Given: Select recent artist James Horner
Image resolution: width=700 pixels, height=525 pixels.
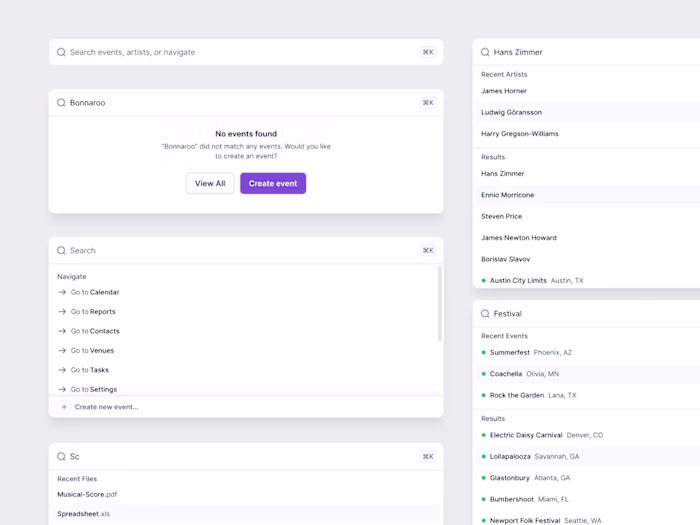Looking at the screenshot, I should point(588,91).
